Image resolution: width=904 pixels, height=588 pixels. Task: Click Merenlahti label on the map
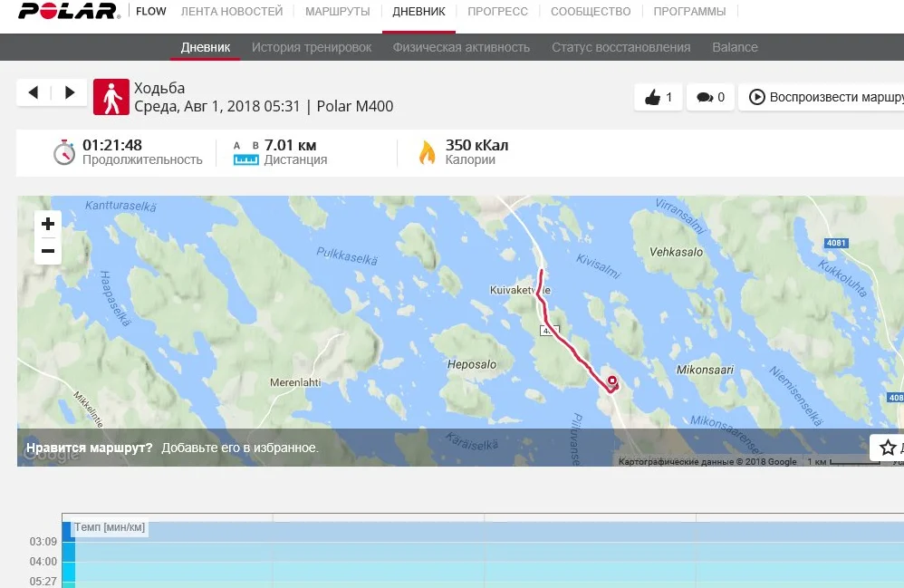tap(295, 382)
